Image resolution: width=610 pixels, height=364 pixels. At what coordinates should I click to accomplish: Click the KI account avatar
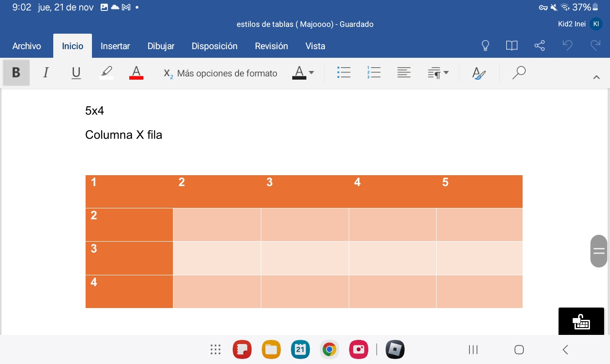coord(595,24)
